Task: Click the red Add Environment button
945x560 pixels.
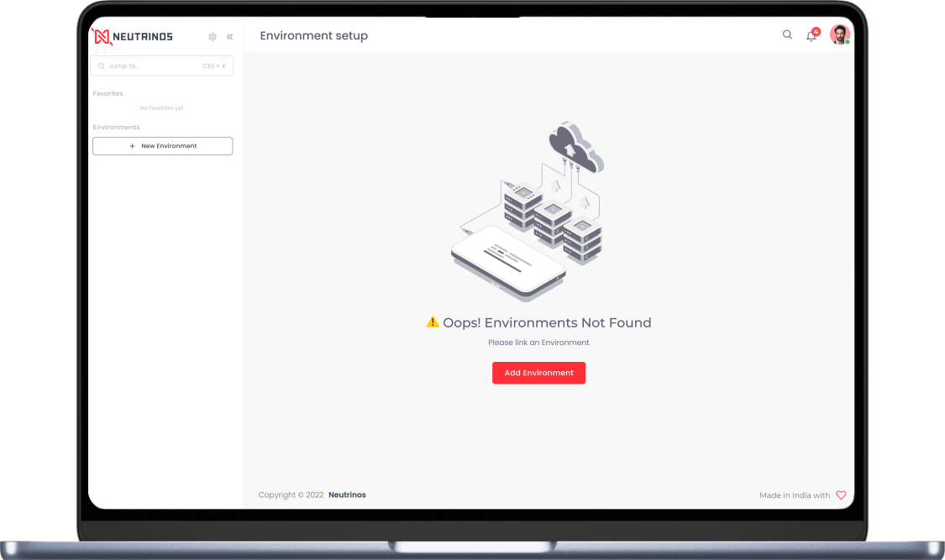Action: tap(538, 373)
